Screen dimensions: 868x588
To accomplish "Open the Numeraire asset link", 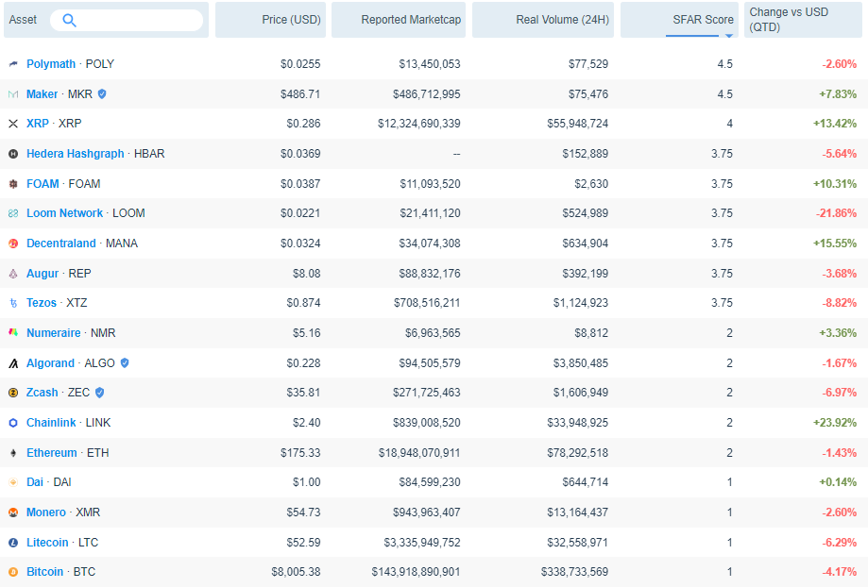I will tap(54, 333).
